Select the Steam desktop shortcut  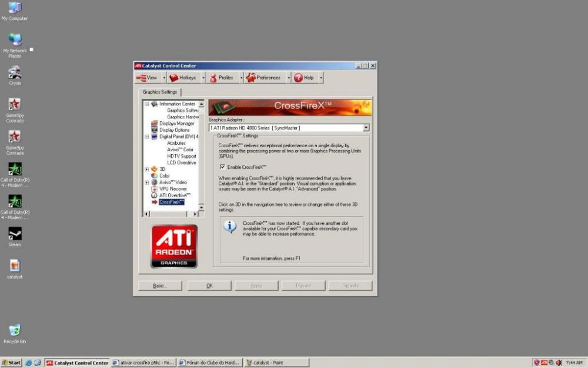click(x=15, y=237)
